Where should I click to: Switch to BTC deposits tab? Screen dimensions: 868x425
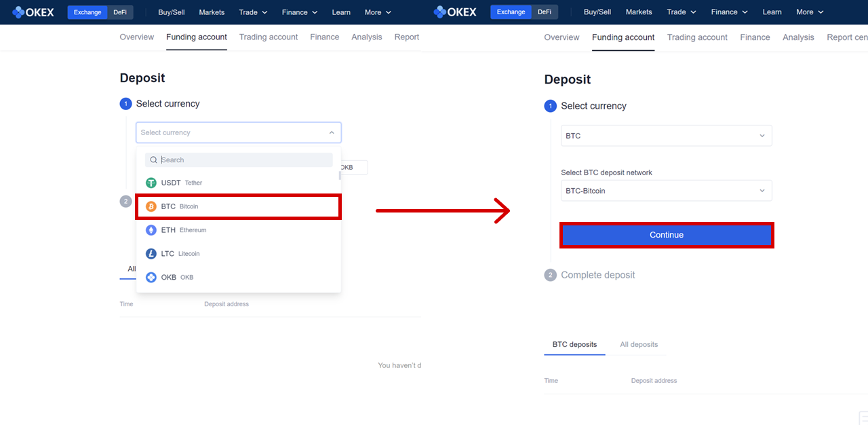(x=574, y=345)
